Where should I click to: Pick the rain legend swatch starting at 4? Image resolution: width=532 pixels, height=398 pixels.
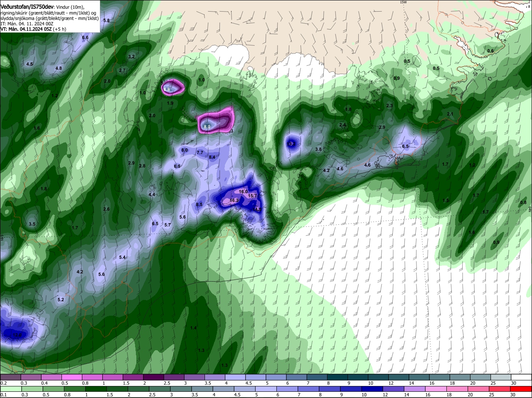point(224,389)
